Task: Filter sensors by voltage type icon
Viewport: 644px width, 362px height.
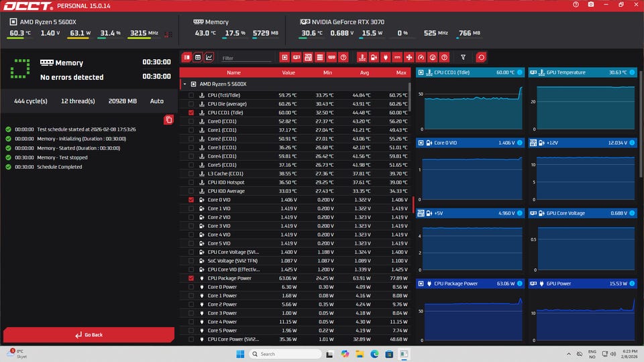Action: pyautogui.click(x=374, y=58)
